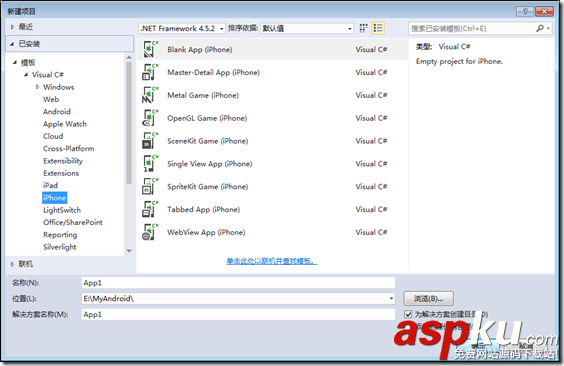Click Visual C# label of Metal Game row

(x=371, y=95)
